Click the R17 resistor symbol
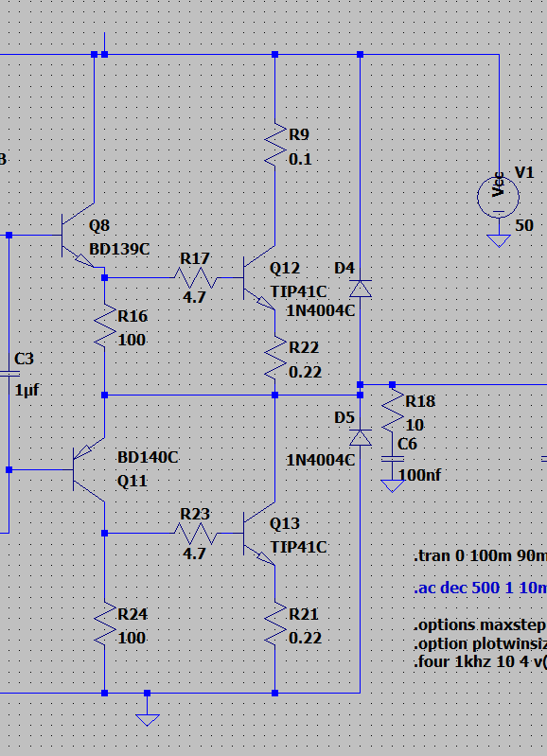 195,278
